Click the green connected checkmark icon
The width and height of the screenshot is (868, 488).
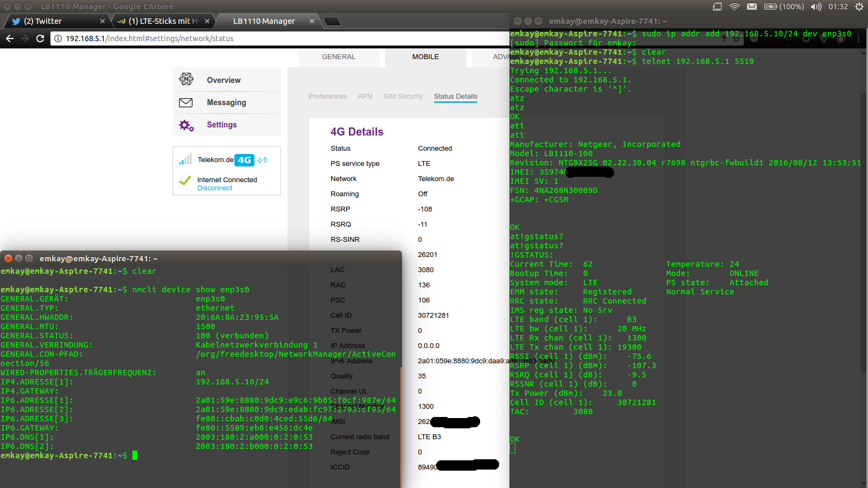(x=185, y=181)
